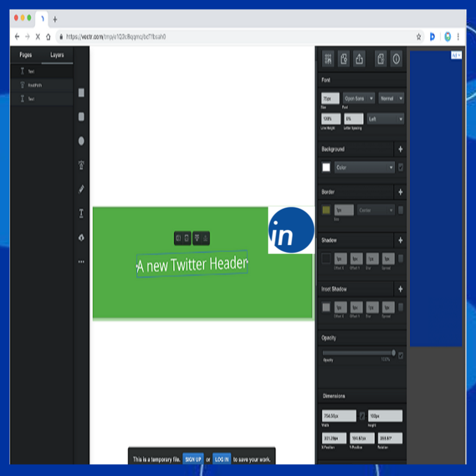
Task: Select the Ellipse tool
Action: tap(81, 141)
